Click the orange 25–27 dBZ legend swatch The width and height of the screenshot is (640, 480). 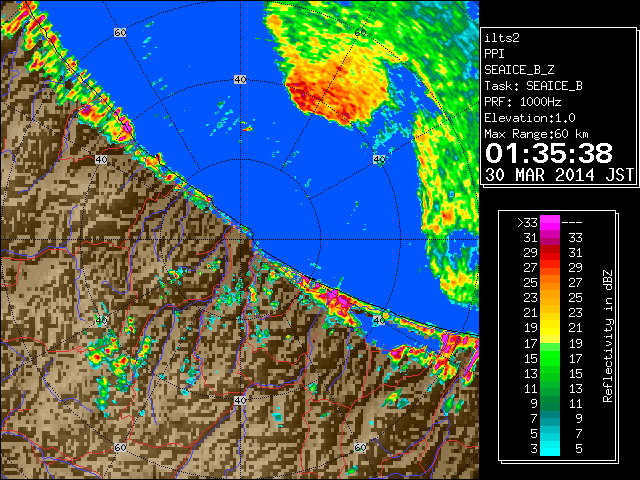coord(550,283)
